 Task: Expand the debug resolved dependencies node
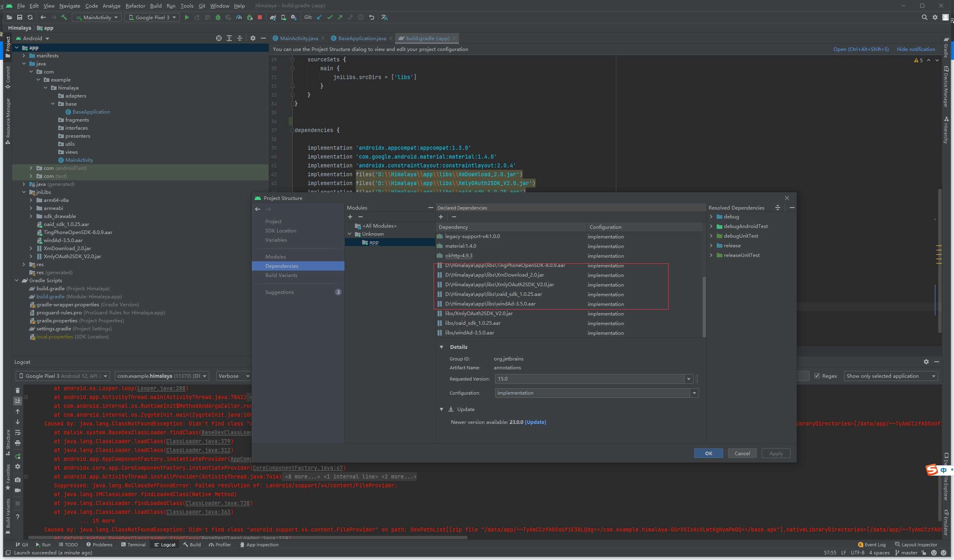click(x=711, y=216)
